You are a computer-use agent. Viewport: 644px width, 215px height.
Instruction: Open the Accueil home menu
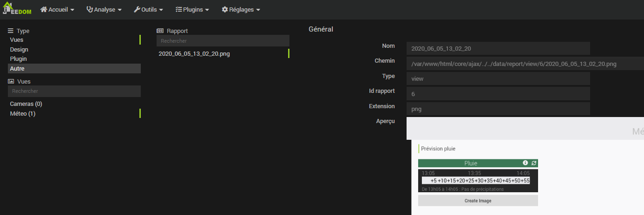pos(58,10)
